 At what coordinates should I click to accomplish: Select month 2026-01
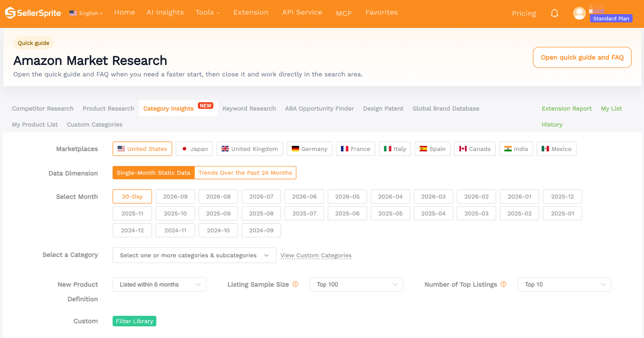point(519,197)
